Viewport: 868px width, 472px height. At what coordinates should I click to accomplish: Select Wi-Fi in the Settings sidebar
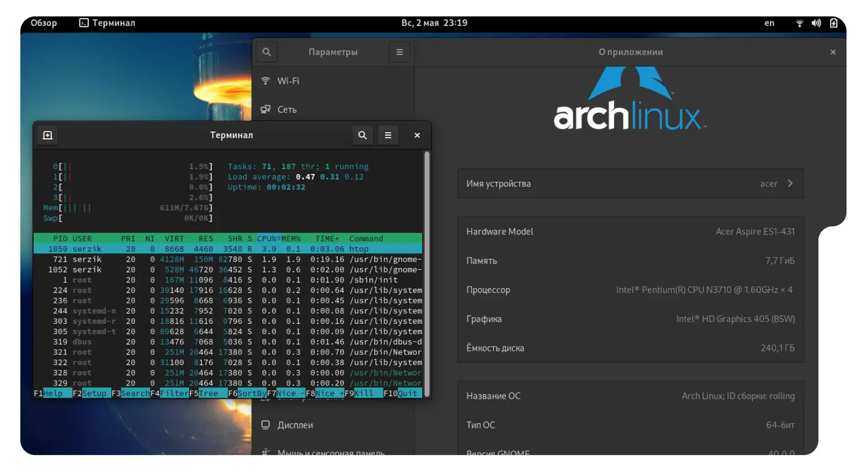tap(288, 81)
